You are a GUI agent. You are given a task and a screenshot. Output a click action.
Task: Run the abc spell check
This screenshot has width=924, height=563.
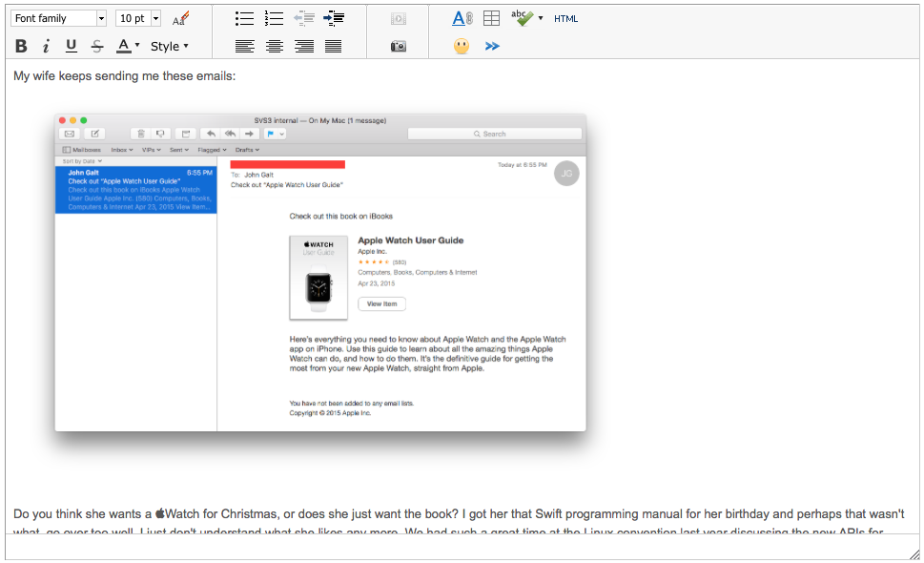[523, 18]
